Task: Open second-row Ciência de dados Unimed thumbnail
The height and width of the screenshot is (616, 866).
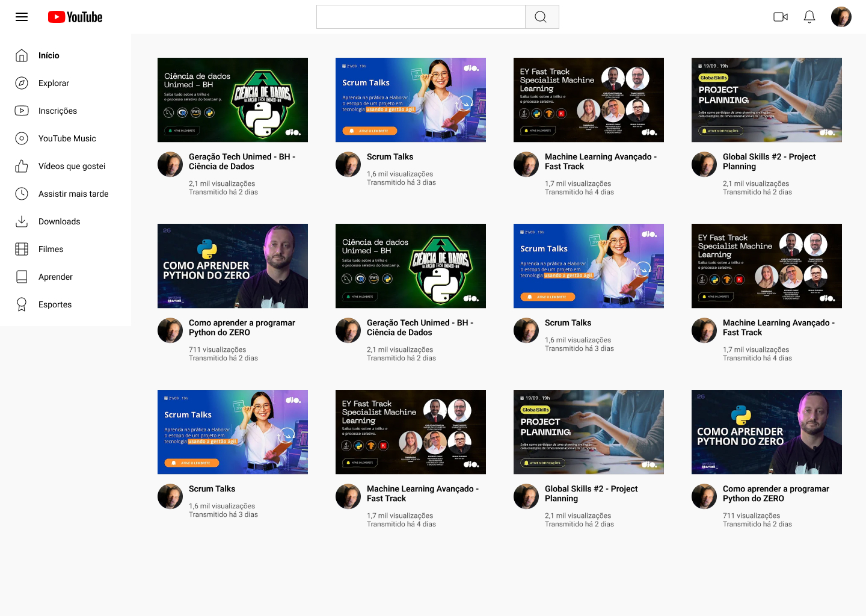Action: [411, 266]
